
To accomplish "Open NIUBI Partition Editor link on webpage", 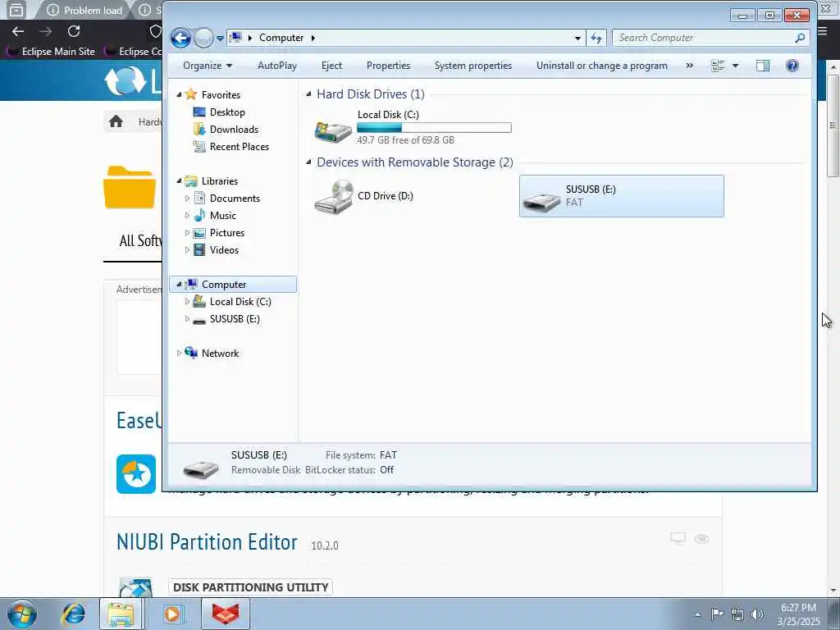I will click(207, 541).
